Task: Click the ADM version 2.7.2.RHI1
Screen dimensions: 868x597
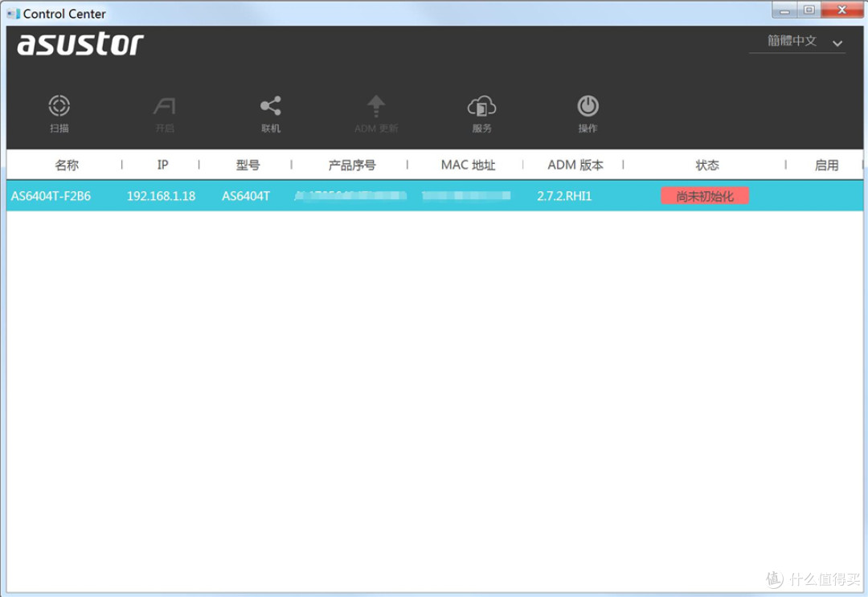Action: pos(564,196)
